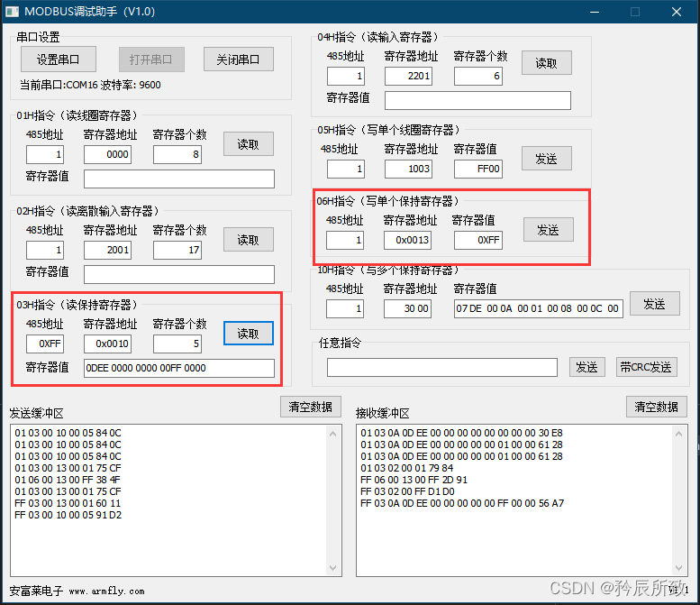
Task: Click 发送 in the 10H multiple registers group
Action: 654,304
